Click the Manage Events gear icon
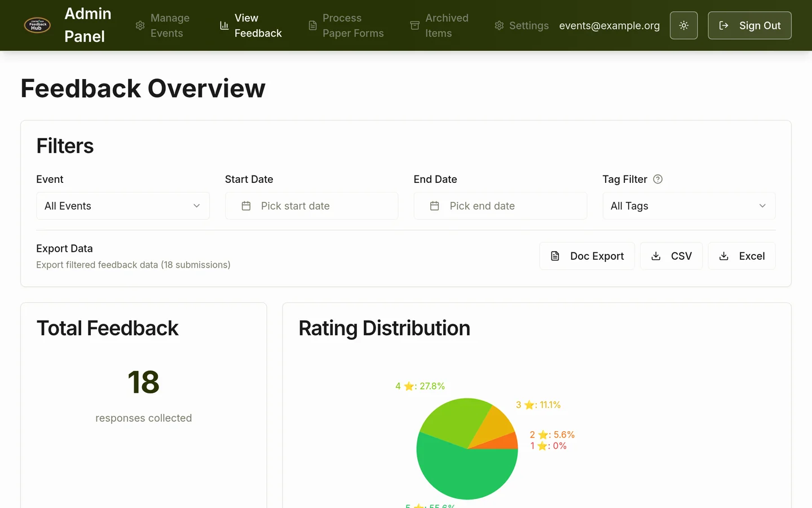The image size is (812, 508). (140, 25)
